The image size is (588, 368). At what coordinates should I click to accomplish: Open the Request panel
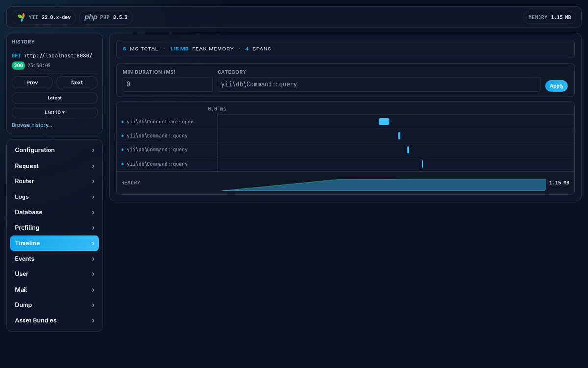click(x=54, y=166)
